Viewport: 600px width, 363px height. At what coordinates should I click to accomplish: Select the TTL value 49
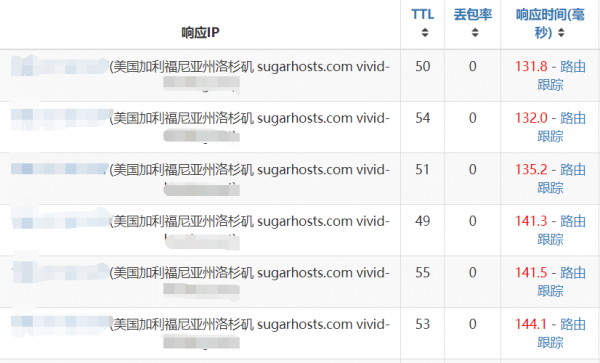click(423, 221)
